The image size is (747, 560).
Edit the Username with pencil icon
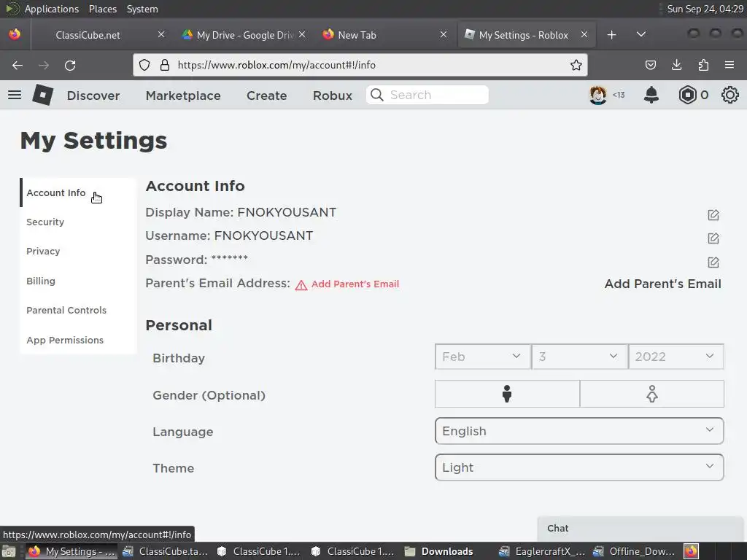713,238
